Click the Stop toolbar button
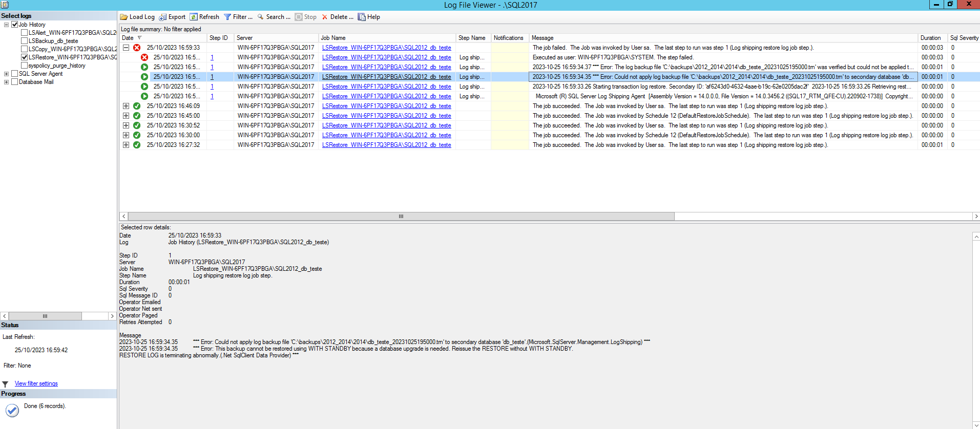Screen dimensions: 980x429 [306, 17]
